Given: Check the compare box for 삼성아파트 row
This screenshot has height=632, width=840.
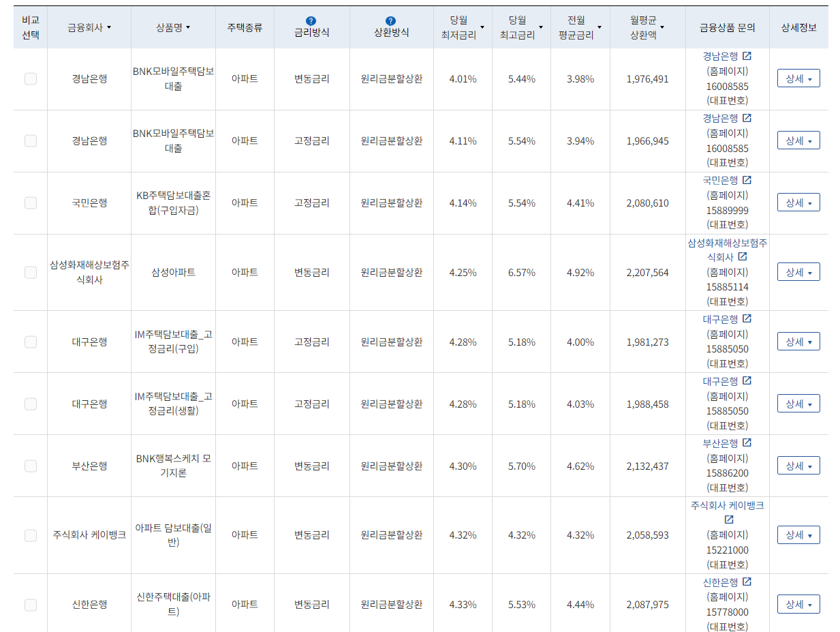Looking at the screenshot, I should [x=31, y=273].
